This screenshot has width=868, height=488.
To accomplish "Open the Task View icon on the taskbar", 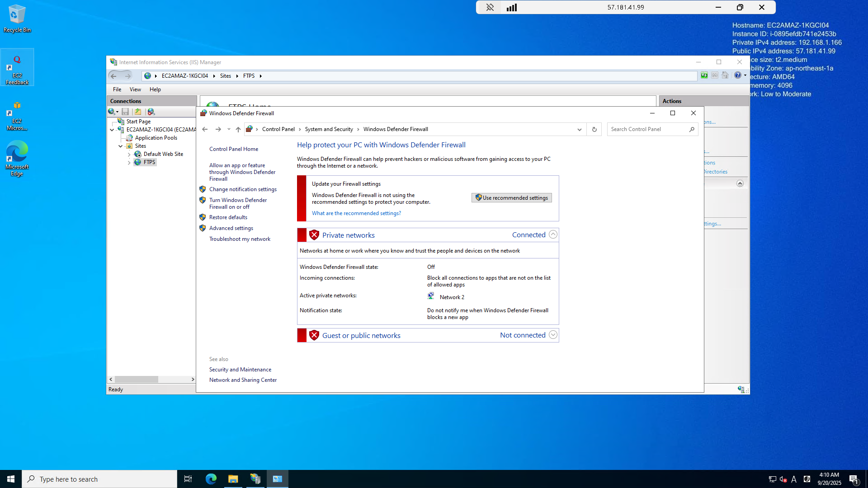I will click(188, 479).
